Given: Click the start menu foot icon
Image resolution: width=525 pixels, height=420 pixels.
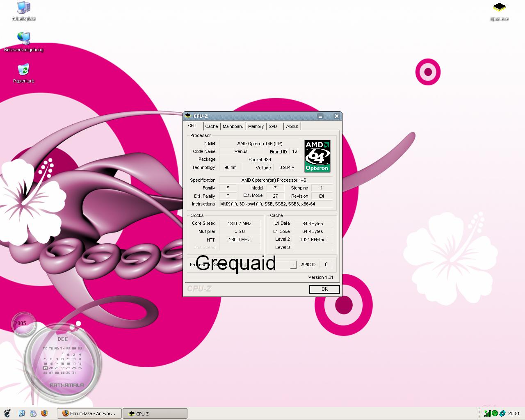Looking at the screenshot, I should coord(7,413).
